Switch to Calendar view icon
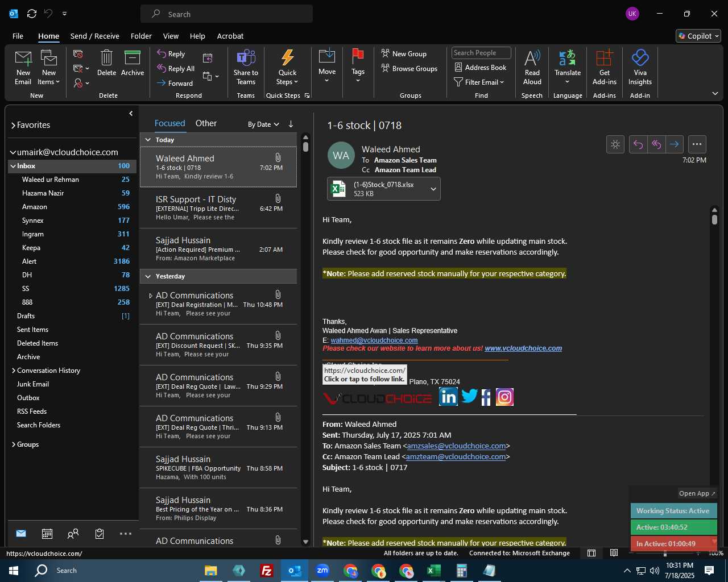This screenshot has height=582, width=728. [47, 534]
